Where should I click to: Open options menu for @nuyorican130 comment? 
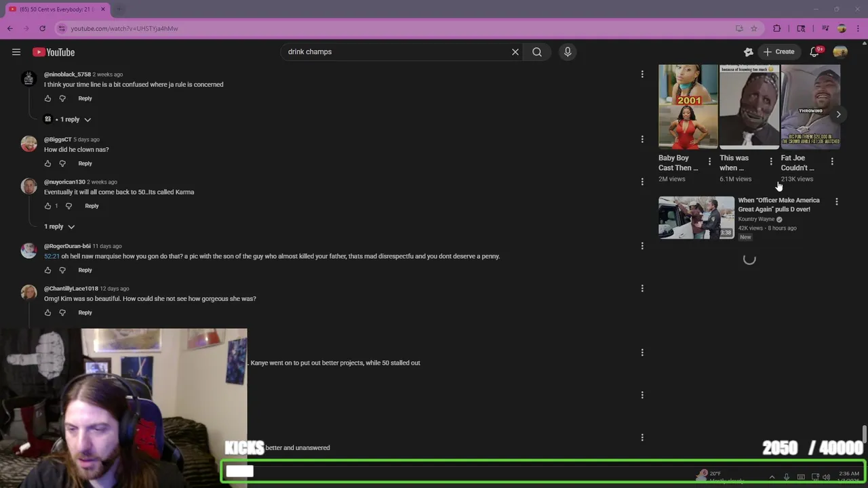pyautogui.click(x=642, y=182)
